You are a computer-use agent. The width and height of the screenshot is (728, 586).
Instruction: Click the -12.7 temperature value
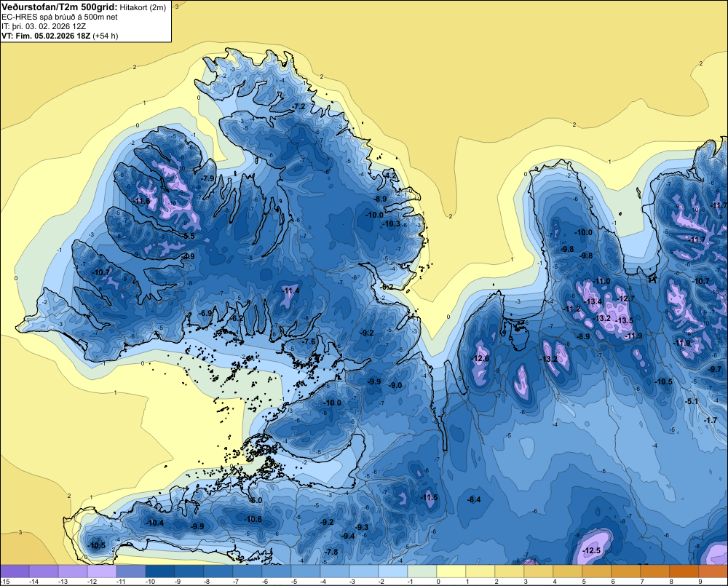(625, 298)
